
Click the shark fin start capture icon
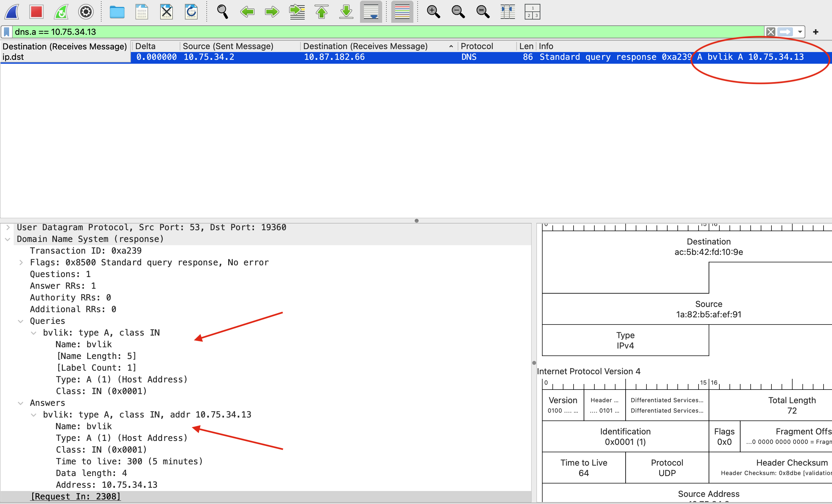click(x=12, y=12)
